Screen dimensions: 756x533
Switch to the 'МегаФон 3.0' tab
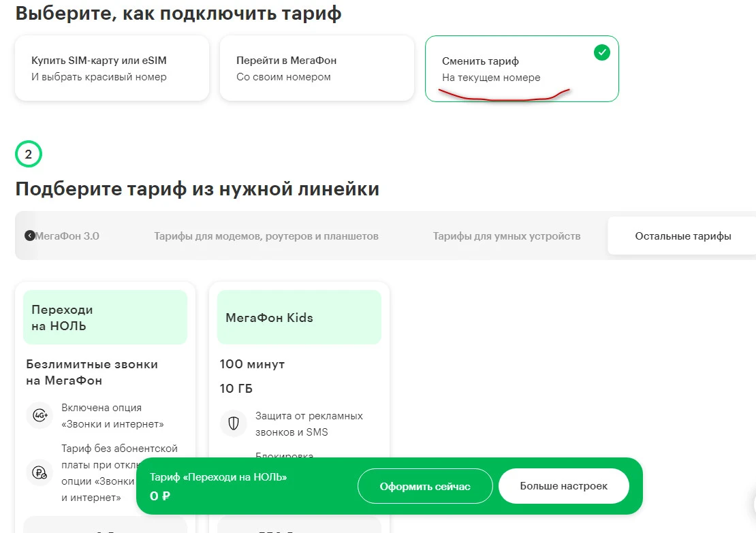coord(67,236)
